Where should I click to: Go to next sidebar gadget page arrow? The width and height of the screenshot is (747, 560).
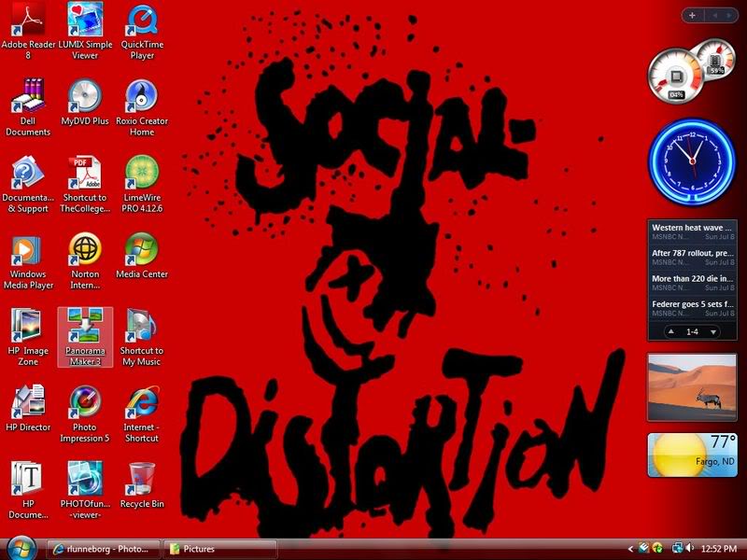point(729,15)
